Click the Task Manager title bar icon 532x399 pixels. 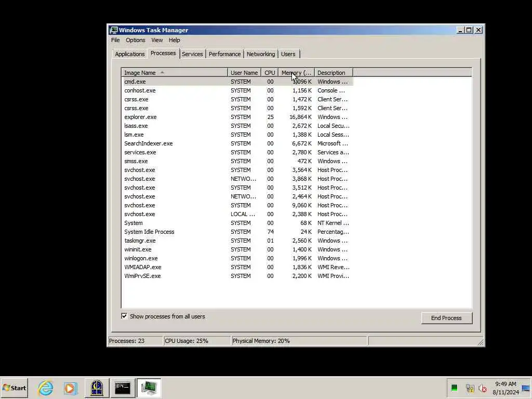pyautogui.click(x=114, y=30)
